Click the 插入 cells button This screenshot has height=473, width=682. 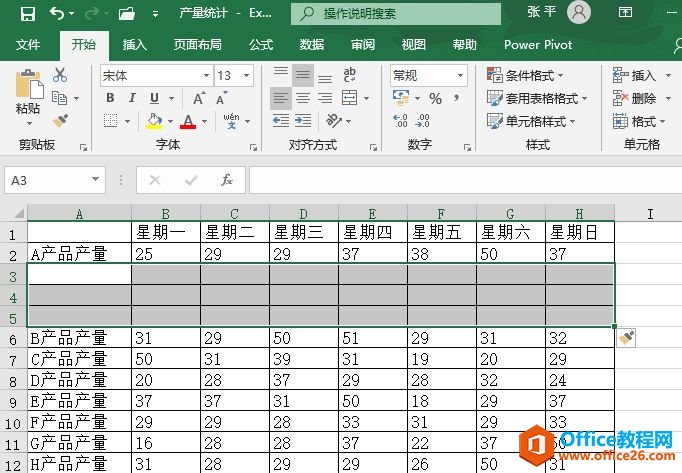pos(634,76)
